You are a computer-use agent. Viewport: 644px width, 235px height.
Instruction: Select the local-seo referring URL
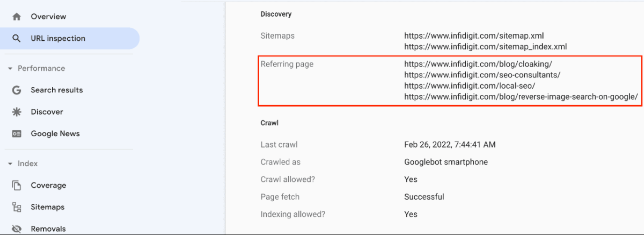470,86
